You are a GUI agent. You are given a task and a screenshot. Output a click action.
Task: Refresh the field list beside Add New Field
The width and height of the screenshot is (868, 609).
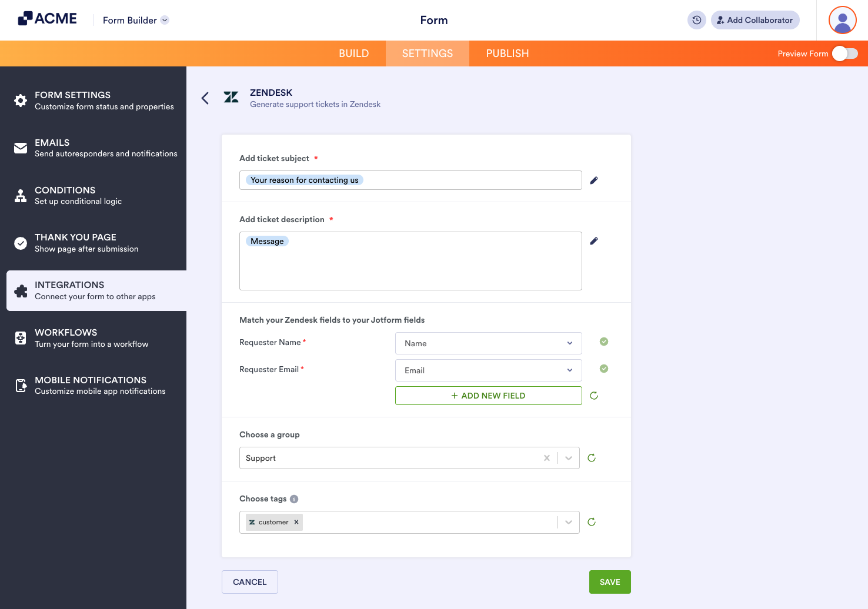593,396
